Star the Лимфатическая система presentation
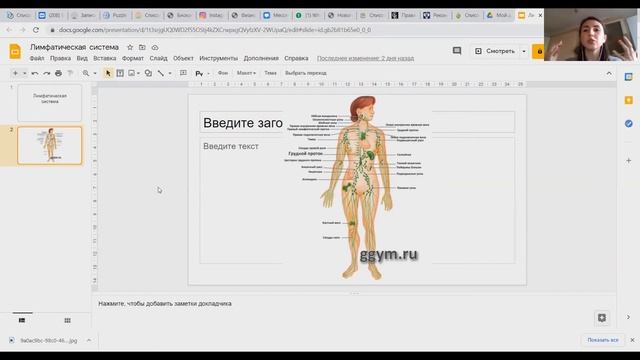The width and height of the screenshot is (640, 360). pyautogui.click(x=130, y=47)
